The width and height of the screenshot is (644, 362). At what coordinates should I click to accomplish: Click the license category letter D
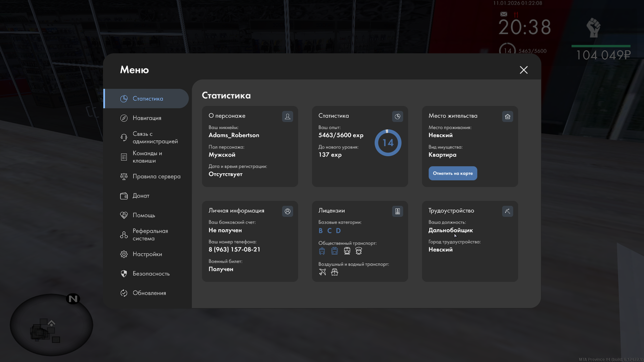(x=339, y=231)
